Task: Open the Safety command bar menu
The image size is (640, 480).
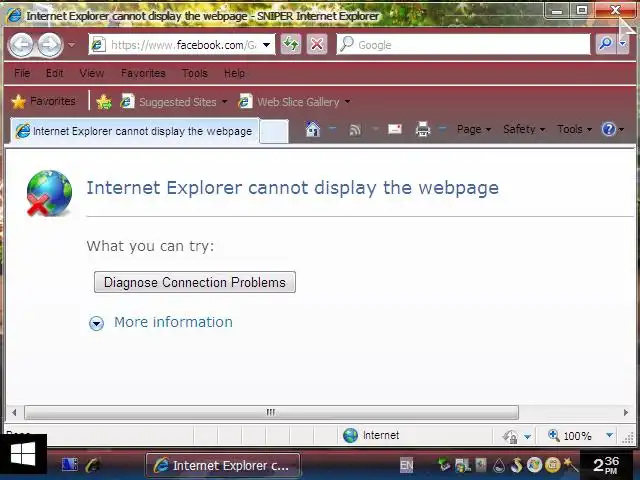Action: (524, 129)
